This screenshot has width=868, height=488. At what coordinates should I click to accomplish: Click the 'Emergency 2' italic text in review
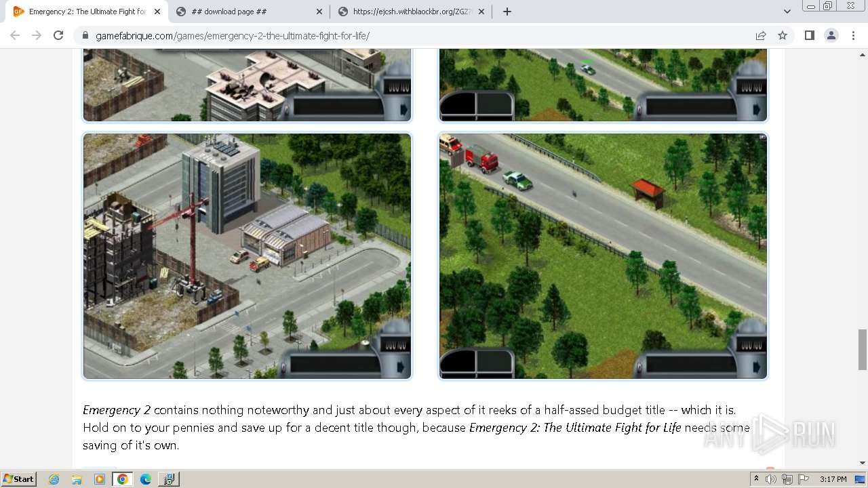[117, 410]
